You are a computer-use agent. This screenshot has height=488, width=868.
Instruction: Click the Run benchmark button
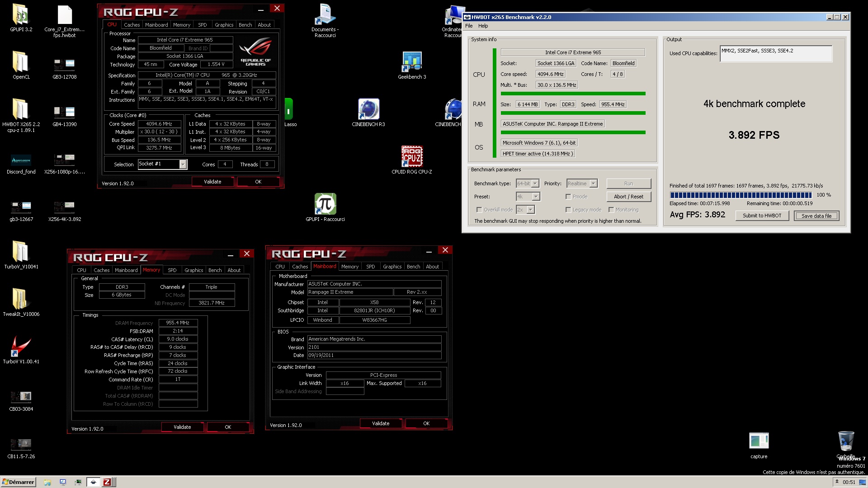click(x=629, y=183)
